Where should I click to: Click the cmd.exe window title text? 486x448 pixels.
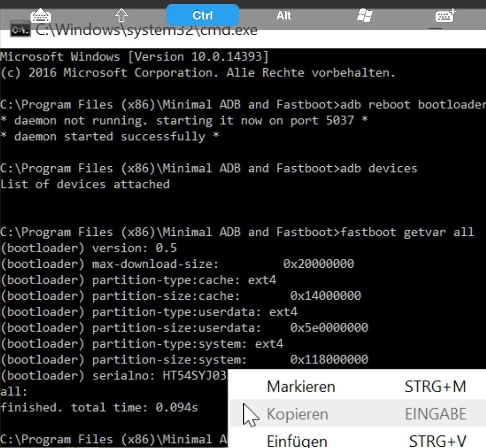(146, 30)
